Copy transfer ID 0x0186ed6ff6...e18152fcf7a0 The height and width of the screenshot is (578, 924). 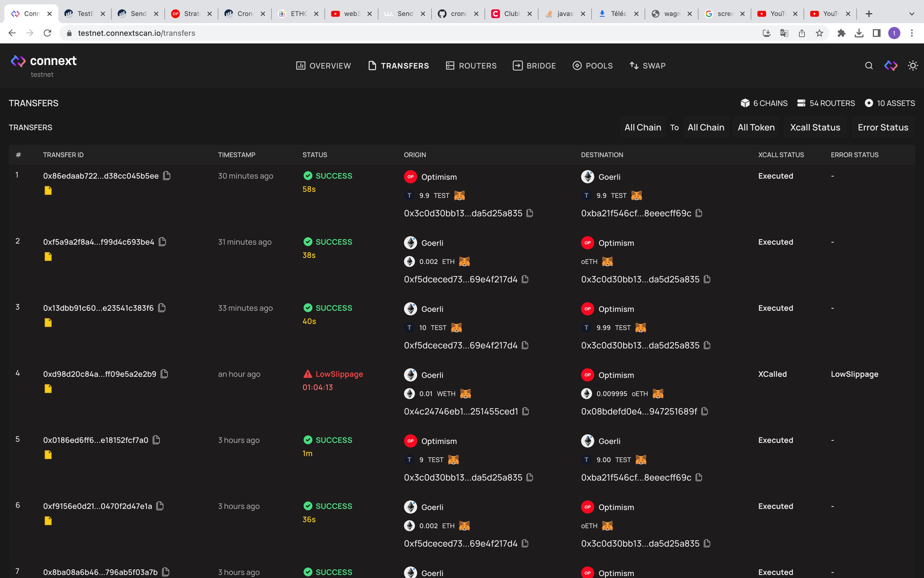click(156, 440)
